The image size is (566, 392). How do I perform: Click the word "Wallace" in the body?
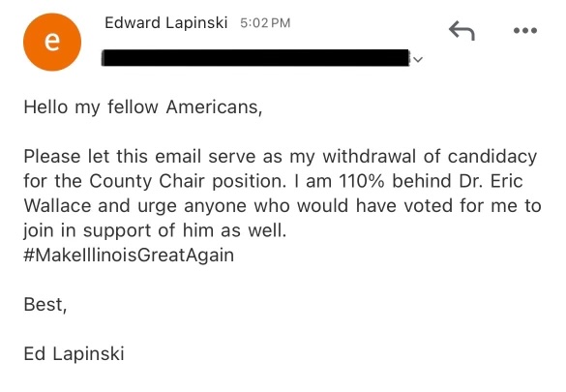click(57, 206)
